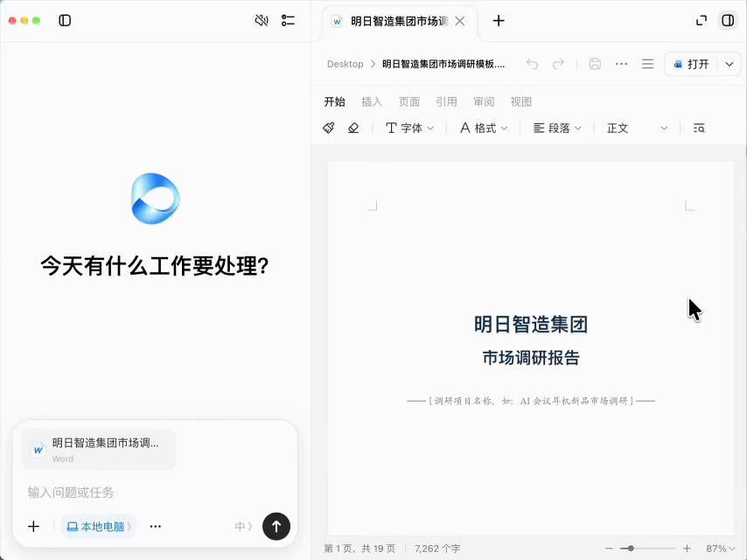This screenshot has height=560, width=747.
Task: Toggle the left sidebar panel icon
Action: 65,20
